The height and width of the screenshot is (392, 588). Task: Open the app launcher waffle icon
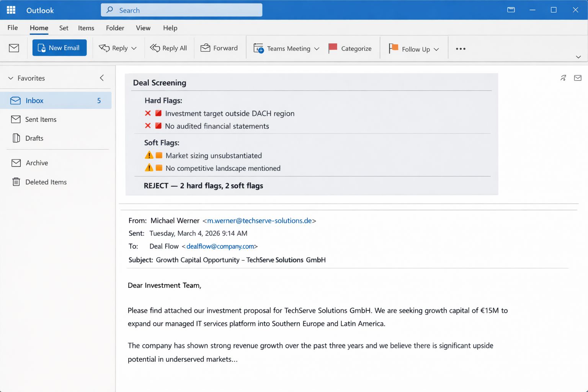[x=11, y=10]
